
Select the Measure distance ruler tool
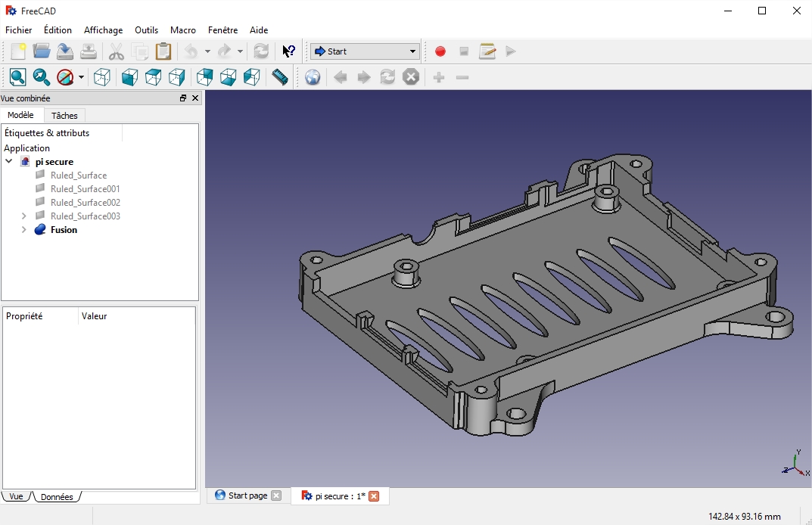[280, 77]
